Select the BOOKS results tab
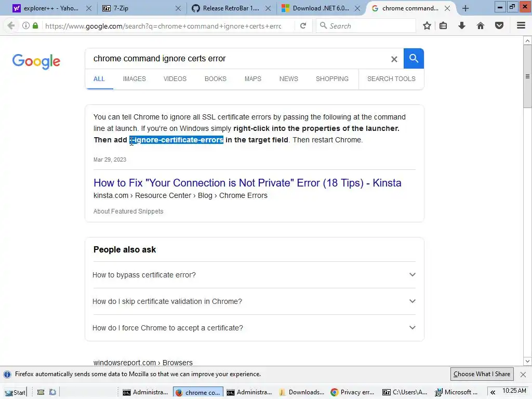Screen dimensions: 532x399 216,79
